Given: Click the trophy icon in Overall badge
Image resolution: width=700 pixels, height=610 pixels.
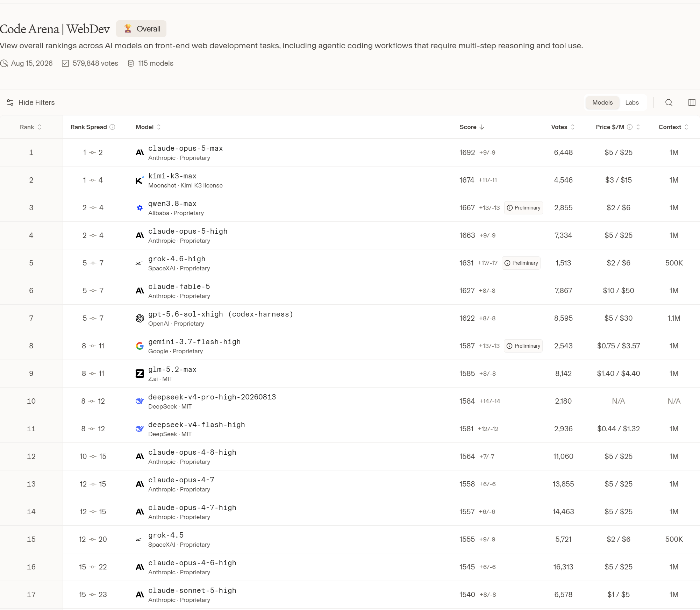Looking at the screenshot, I should tap(128, 29).
